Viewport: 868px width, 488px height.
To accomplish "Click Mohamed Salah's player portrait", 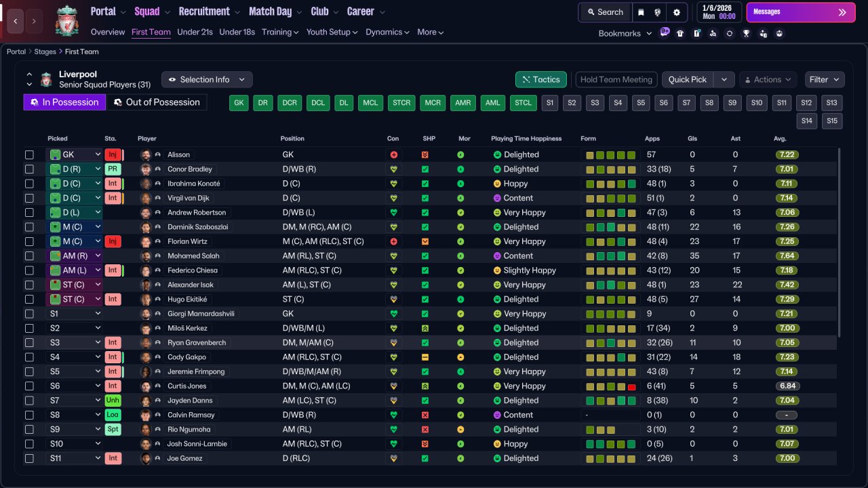I will pyautogui.click(x=145, y=256).
